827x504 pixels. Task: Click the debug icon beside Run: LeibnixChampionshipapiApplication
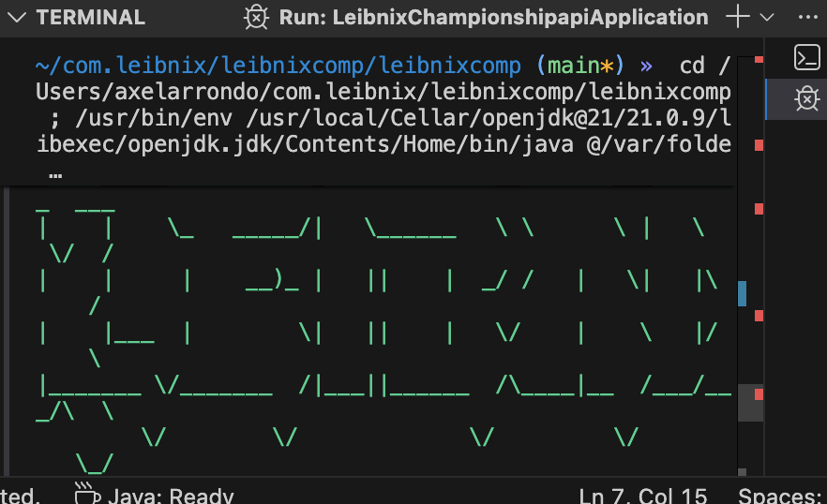255,17
